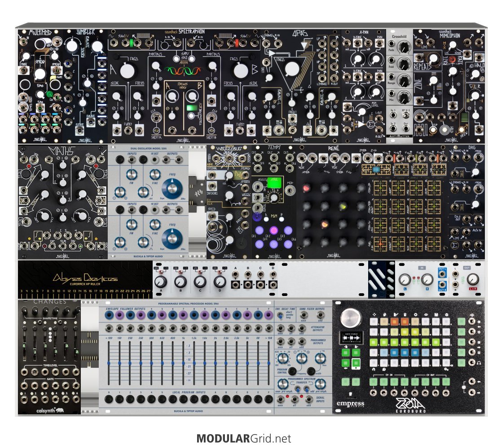Click the empress logo
Viewport: 488px width, 448px height.
click(350, 404)
